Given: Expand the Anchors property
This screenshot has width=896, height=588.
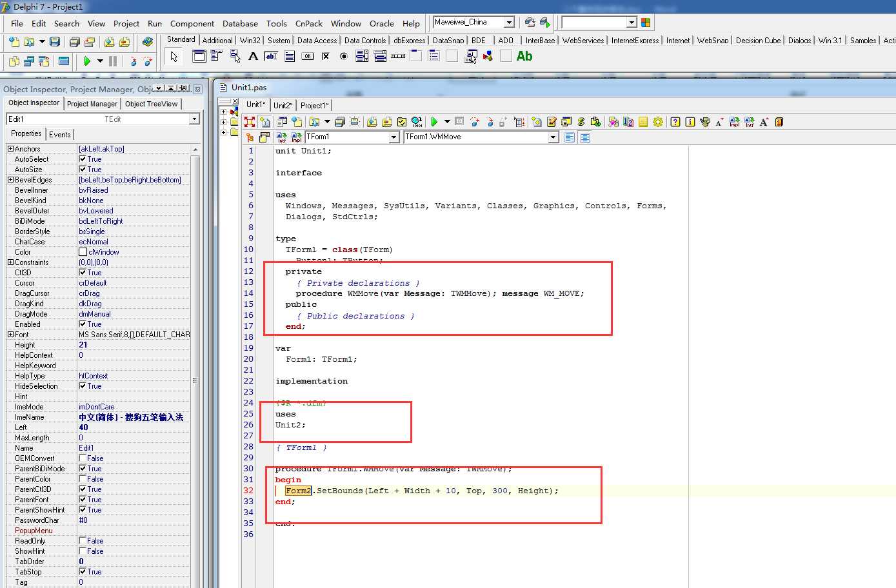Looking at the screenshot, I should click(x=10, y=149).
